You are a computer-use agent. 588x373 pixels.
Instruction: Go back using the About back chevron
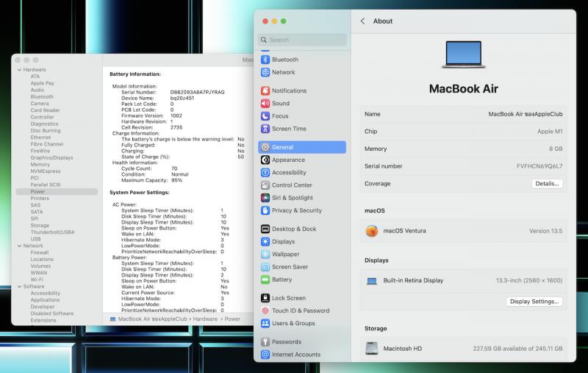click(x=362, y=21)
